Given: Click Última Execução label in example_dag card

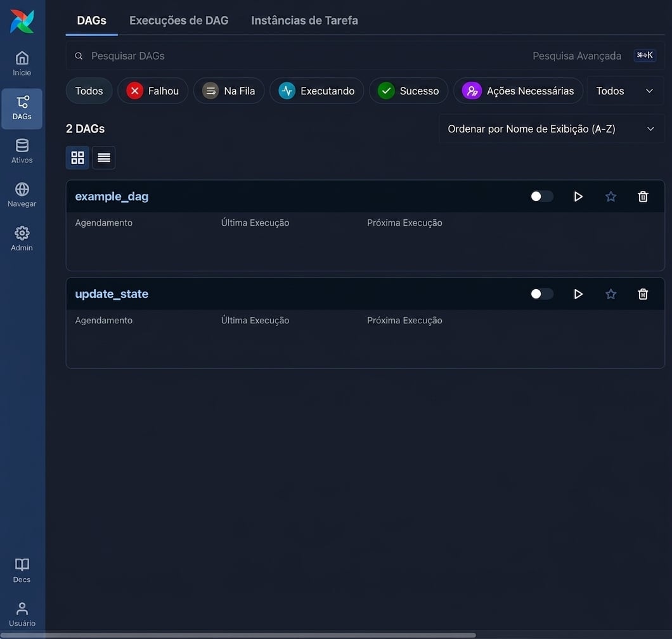Looking at the screenshot, I should coord(255,223).
